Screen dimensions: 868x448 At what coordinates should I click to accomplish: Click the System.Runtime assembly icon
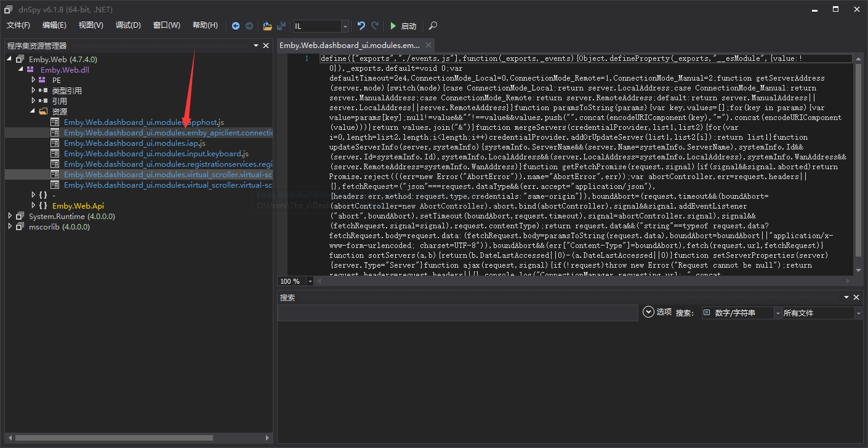tap(20, 216)
